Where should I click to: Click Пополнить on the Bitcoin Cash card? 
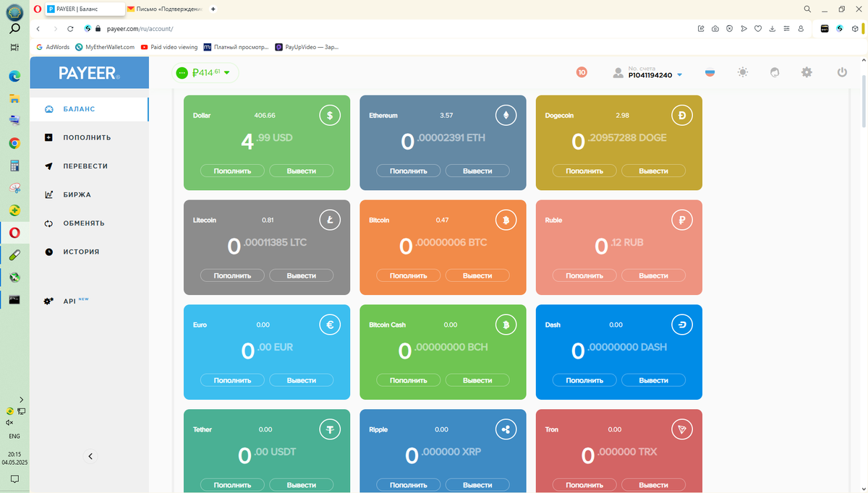click(408, 380)
